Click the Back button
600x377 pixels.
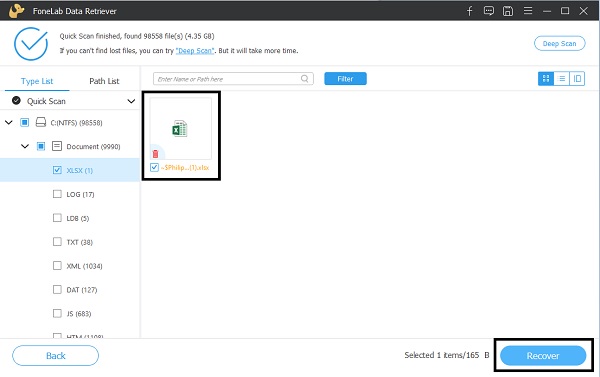55,356
